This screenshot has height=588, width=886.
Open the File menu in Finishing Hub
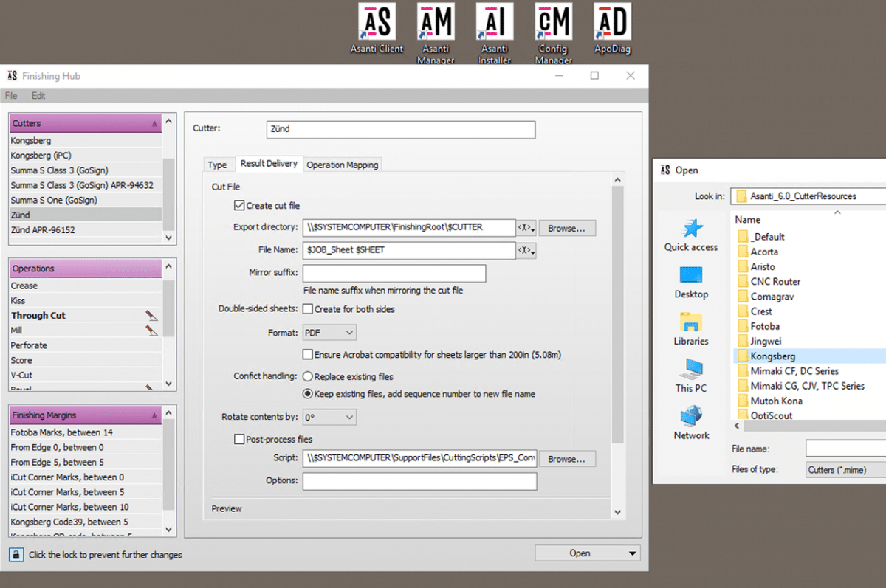(x=10, y=95)
